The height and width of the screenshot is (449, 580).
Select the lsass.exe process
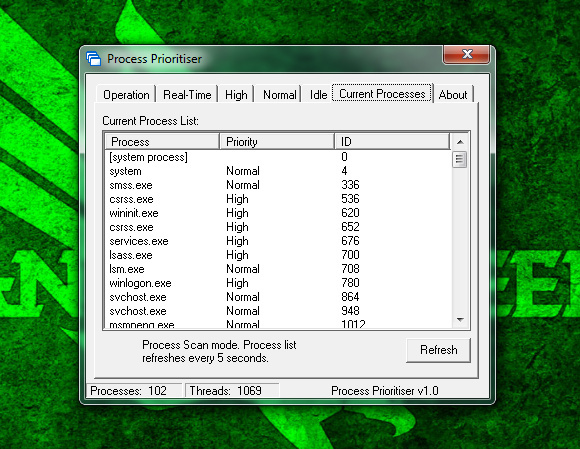pyautogui.click(x=278, y=255)
